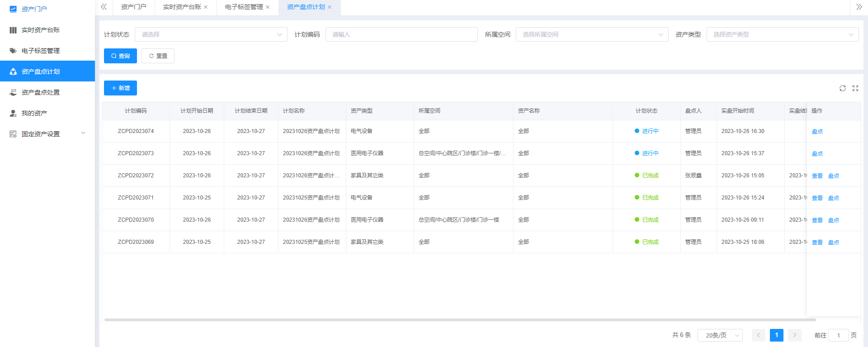Click 查看 link for ZCPD2023072

(817, 176)
